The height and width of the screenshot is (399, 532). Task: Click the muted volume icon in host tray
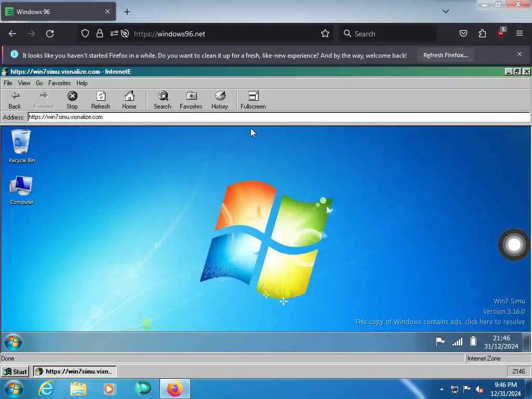click(x=480, y=389)
